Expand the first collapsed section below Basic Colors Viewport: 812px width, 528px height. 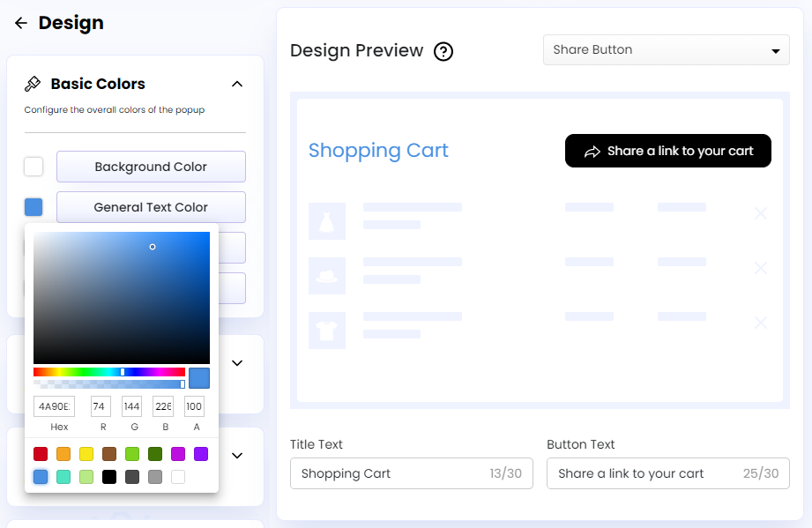[x=236, y=362]
